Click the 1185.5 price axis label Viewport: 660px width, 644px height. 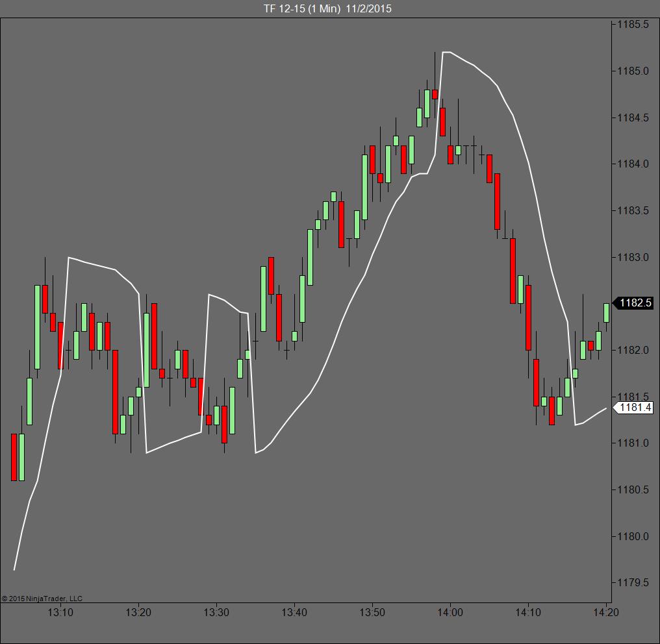click(x=633, y=25)
